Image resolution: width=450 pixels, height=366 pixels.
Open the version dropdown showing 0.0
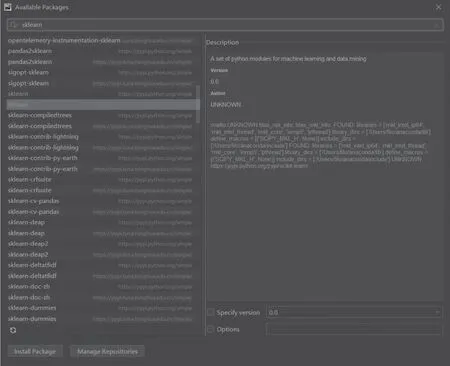point(354,312)
